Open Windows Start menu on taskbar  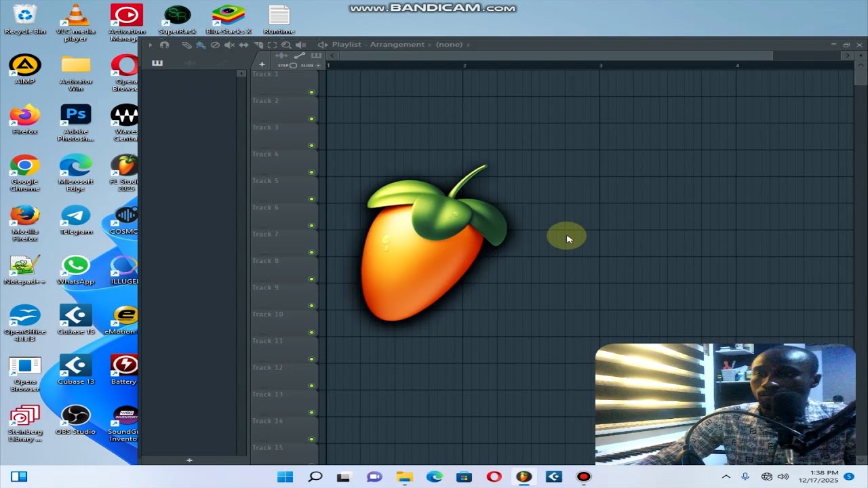point(285,476)
